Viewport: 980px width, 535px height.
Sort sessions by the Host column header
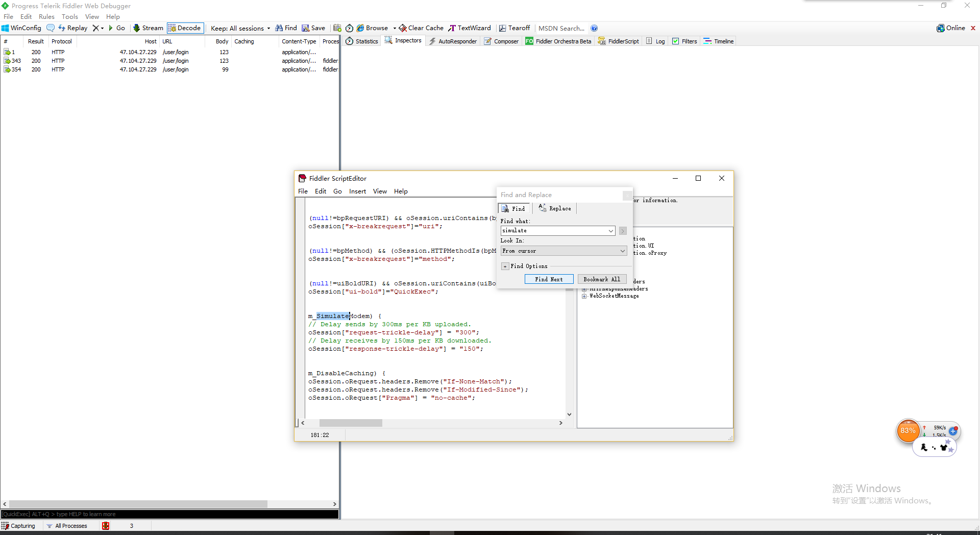point(151,41)
